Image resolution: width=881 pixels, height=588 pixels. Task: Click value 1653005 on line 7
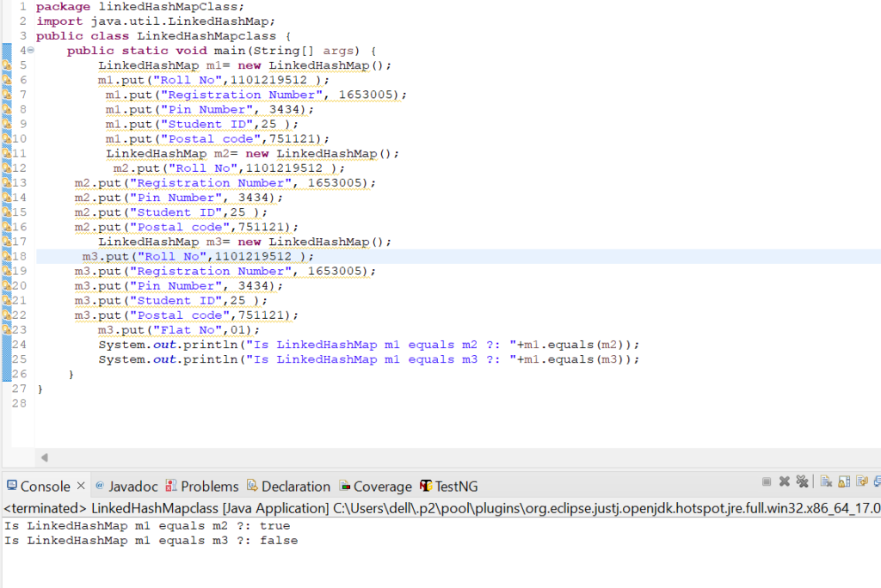(365, 95)
